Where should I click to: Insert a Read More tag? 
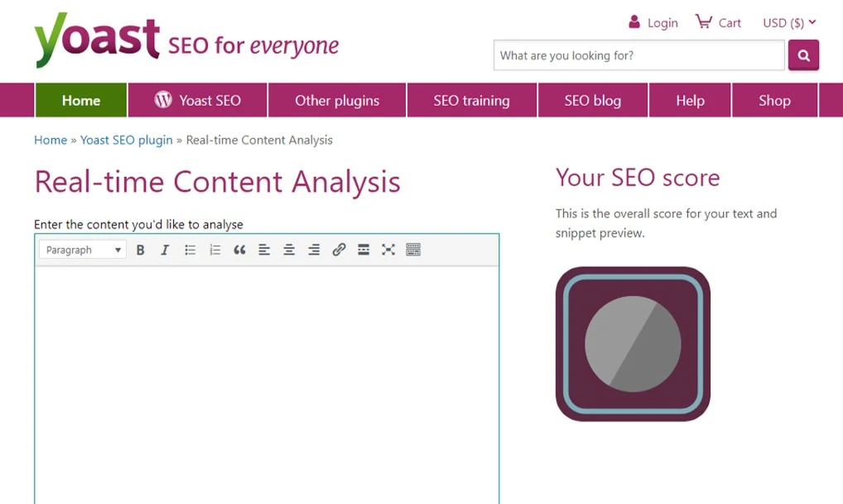pos(364,249)
